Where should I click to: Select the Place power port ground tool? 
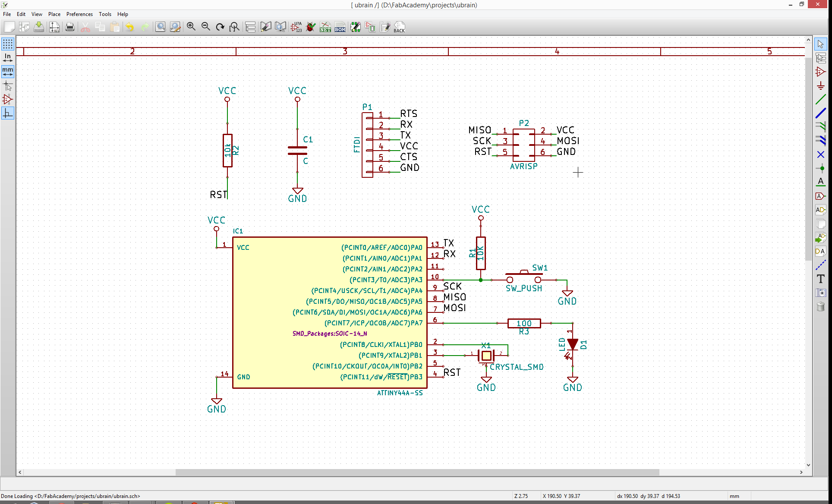click(821, 86)
